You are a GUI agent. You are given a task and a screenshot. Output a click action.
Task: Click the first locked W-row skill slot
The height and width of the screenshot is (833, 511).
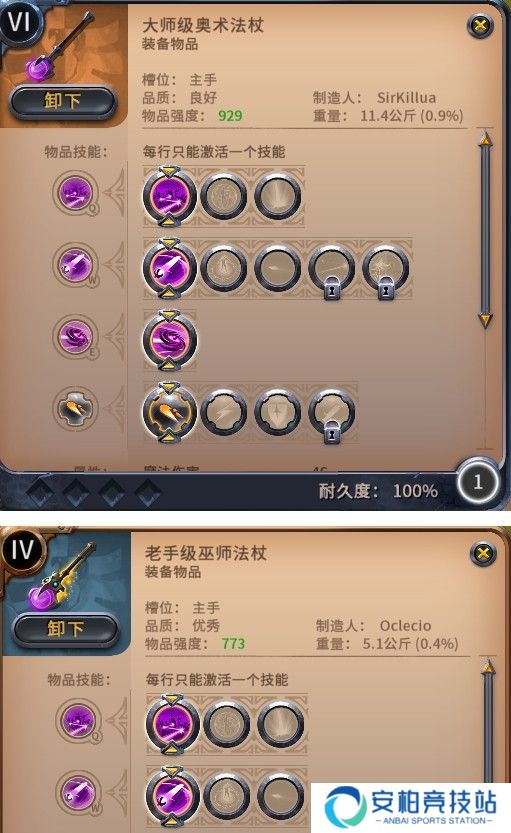[x=331, y=269]
